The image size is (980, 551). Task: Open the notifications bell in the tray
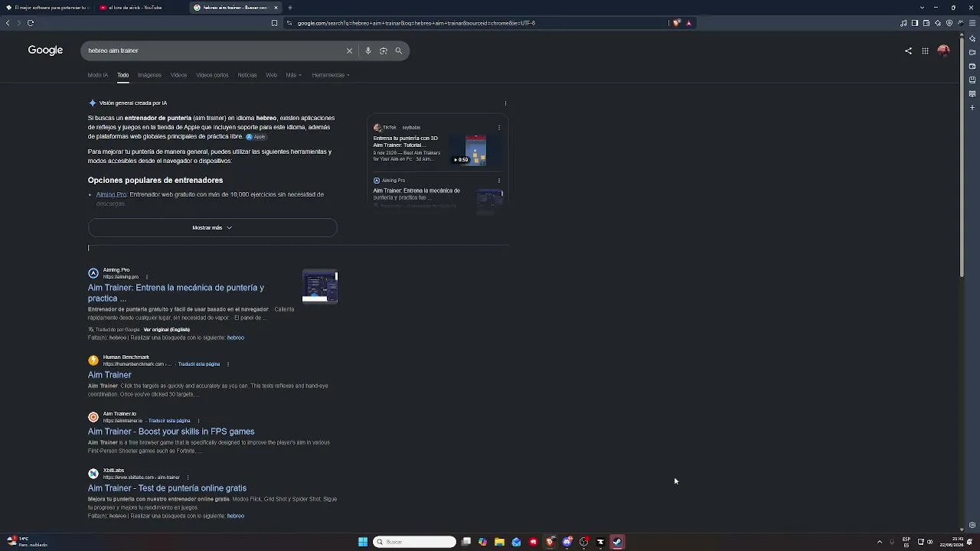tap(970, 542)
